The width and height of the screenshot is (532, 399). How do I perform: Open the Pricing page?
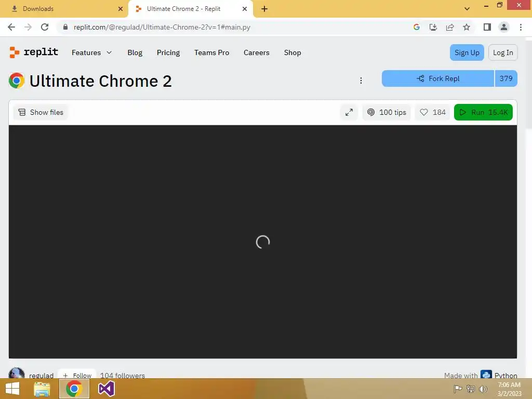(x=168, y=52)
